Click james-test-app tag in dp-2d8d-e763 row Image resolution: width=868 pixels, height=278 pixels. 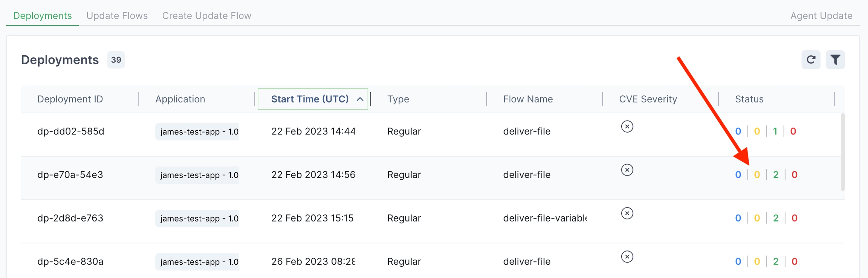pyautogui.click(x=197, y=218)
